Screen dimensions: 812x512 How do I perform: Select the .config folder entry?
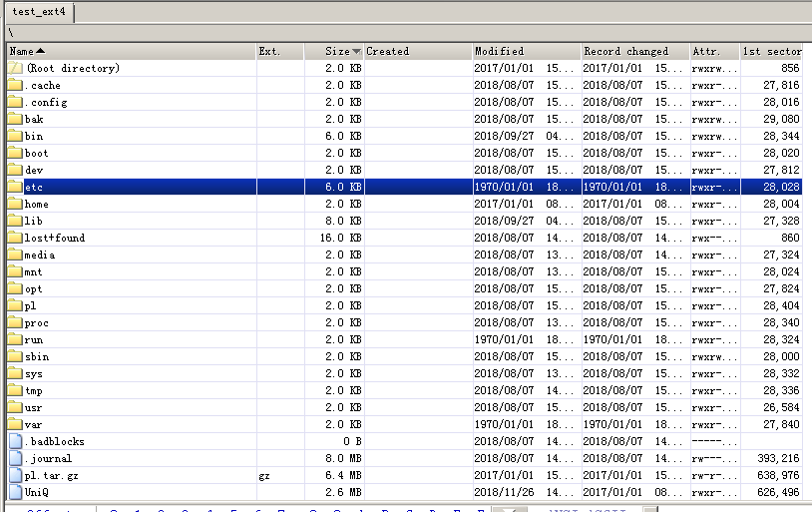tap(46, 102)
